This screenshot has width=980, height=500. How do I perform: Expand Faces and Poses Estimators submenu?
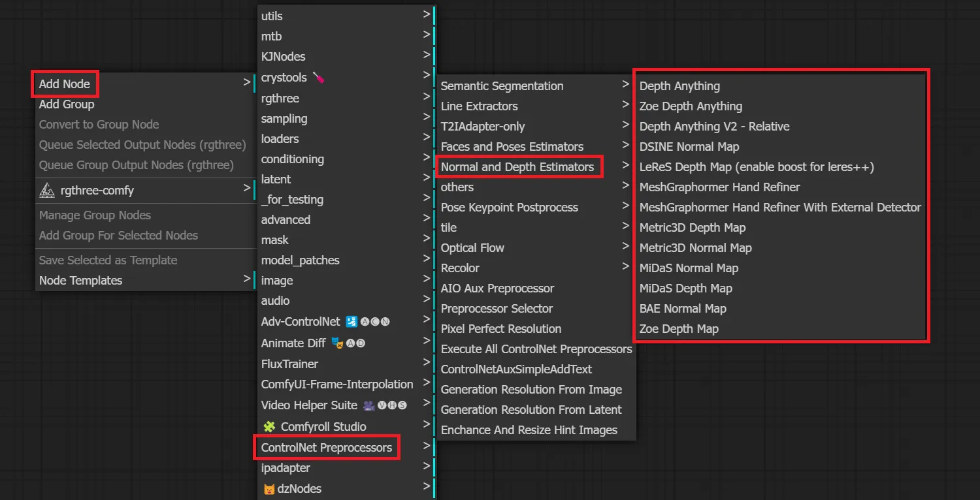click(536, 146)
